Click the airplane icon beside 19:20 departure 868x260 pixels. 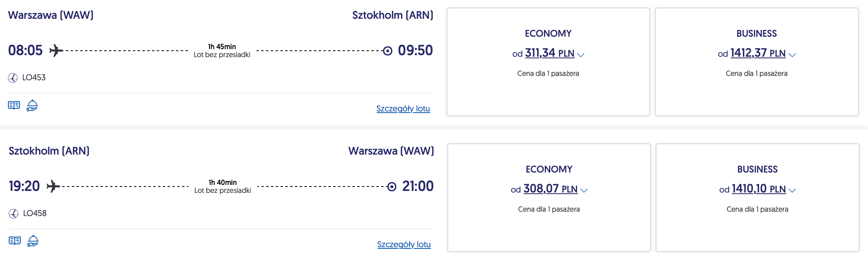coord(53,187)
